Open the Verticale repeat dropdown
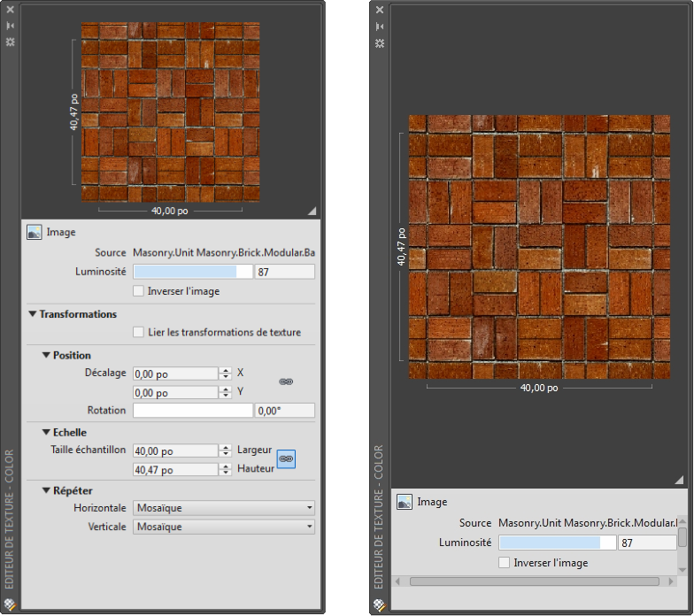694x616 pixels. pyautogui.click(x=224, y=527)
